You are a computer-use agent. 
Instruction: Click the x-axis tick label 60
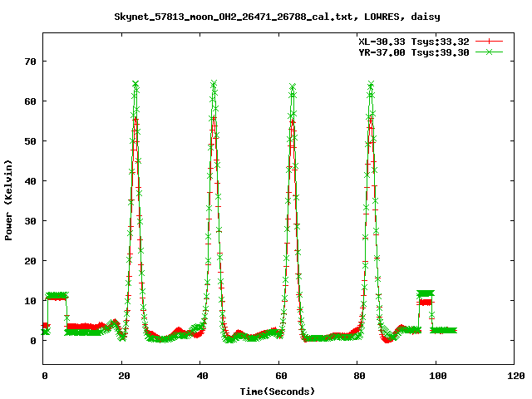point(281,376)
